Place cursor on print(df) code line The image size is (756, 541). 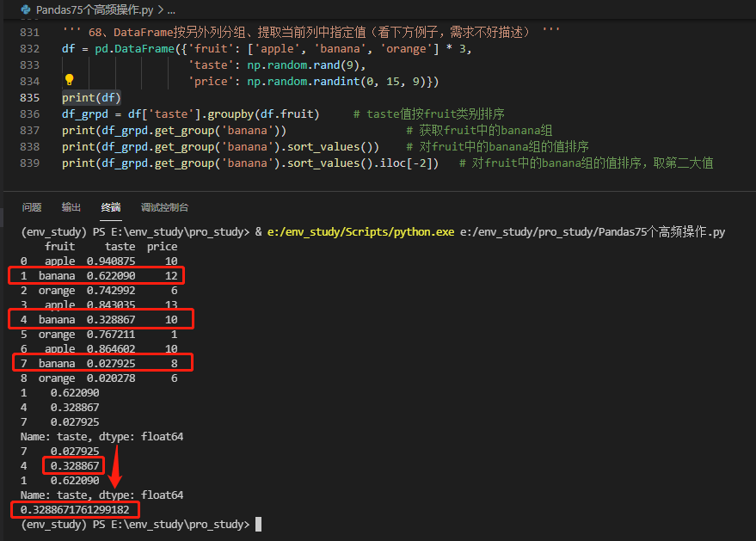point(91,98)
